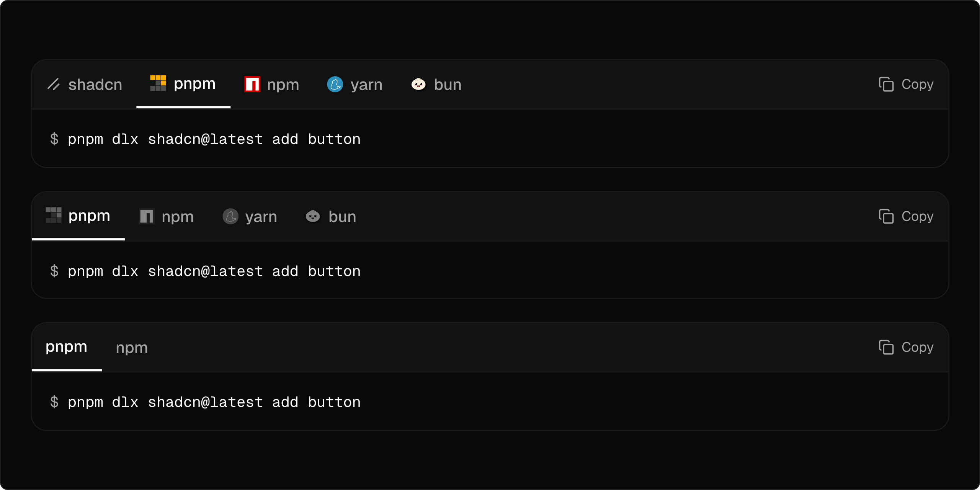This screenshot has height=490, width=980.
Task: Click the bun face icon in the top block
Action: point(419,84)
